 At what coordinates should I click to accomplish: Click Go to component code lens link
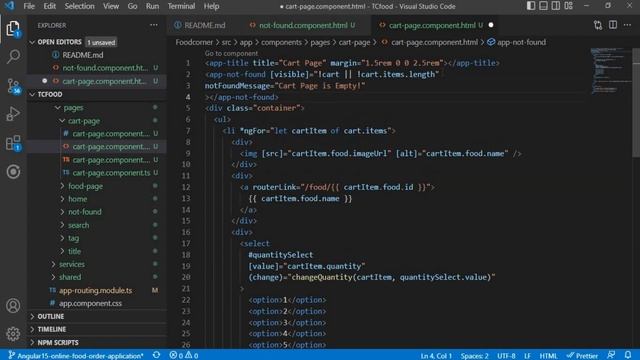[x=231, y=53]
